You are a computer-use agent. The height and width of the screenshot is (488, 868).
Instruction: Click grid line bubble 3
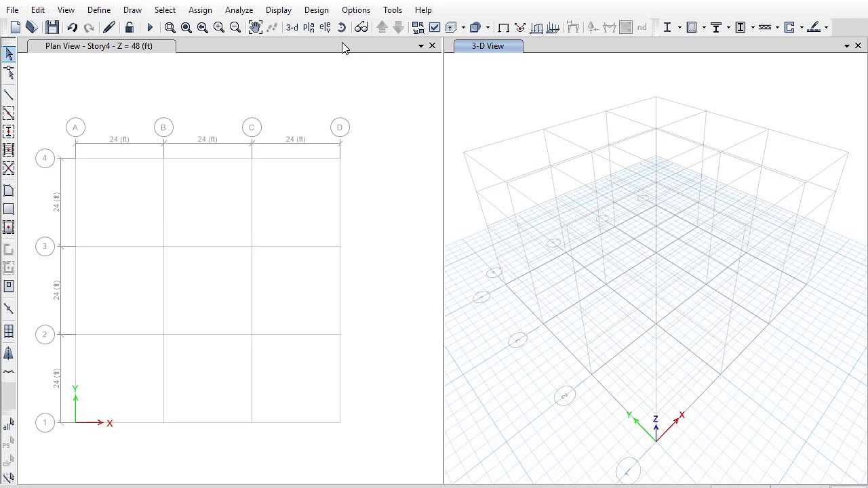(x=45, y=246)
